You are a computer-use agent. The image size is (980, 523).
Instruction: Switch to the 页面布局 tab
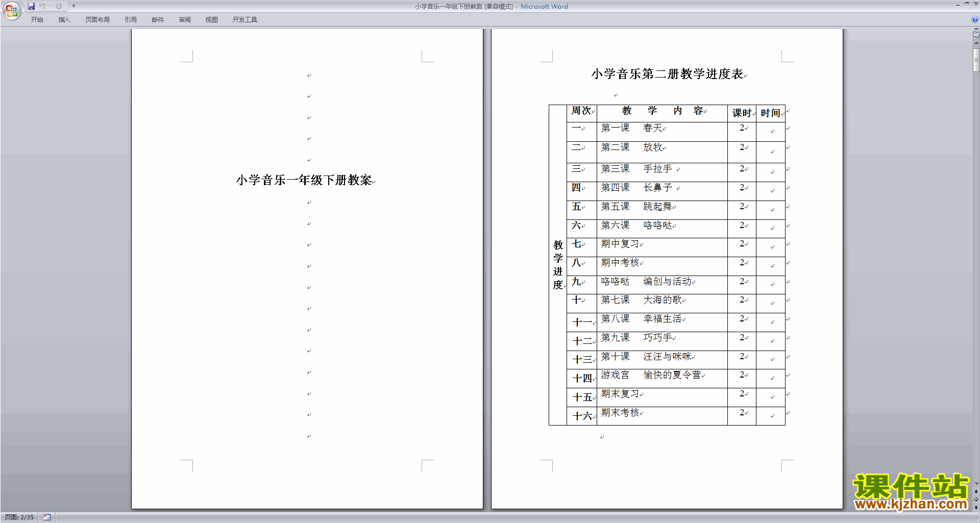click(97, 20)
